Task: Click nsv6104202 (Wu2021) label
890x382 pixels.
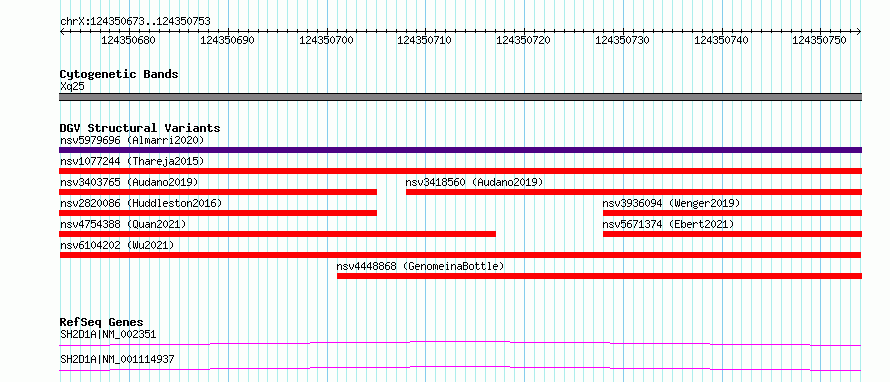Action: coord(117,245)
